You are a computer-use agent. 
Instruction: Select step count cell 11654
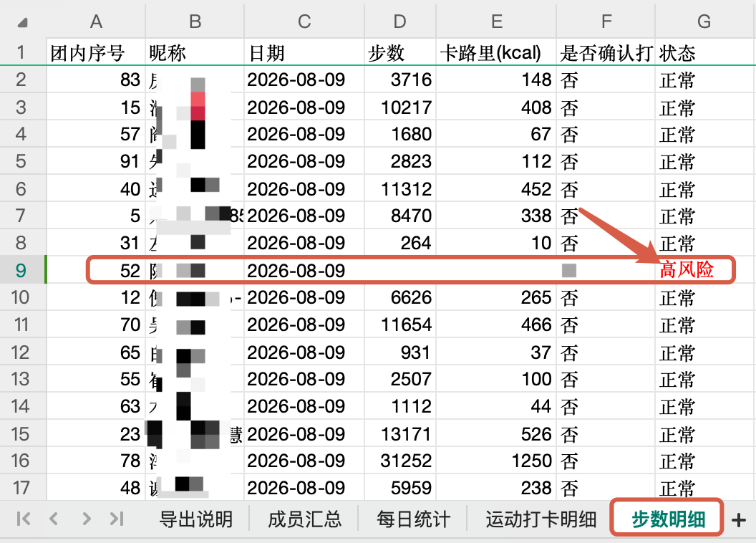tap(399, 325)
